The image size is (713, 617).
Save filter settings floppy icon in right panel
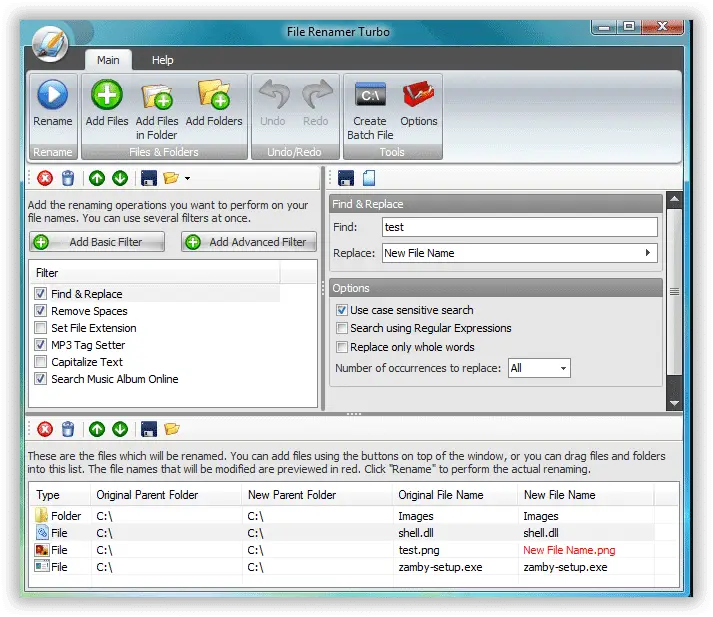coord(346,178)
